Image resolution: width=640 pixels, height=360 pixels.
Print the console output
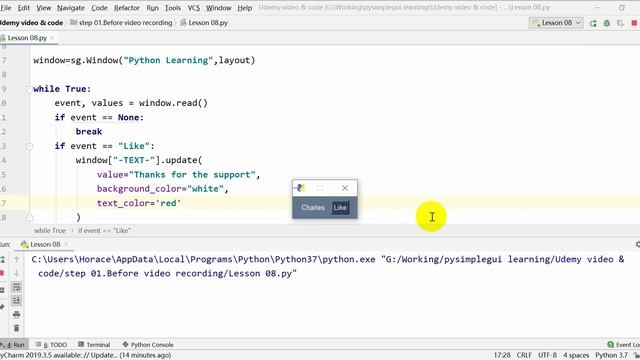(16, 314)
